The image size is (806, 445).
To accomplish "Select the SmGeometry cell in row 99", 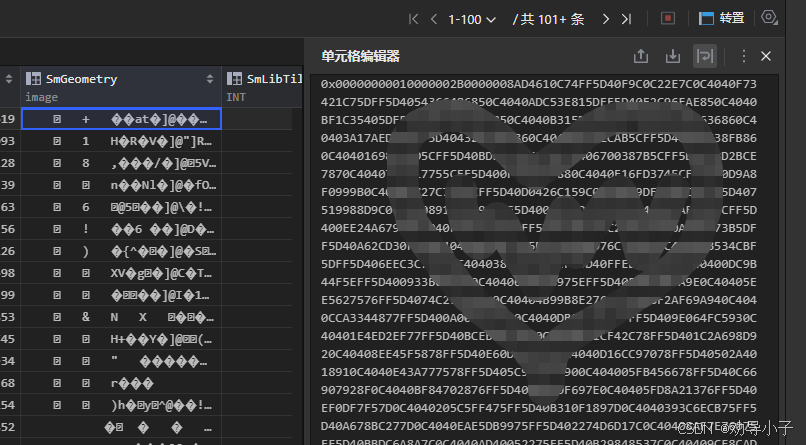I will coord(121,295).
